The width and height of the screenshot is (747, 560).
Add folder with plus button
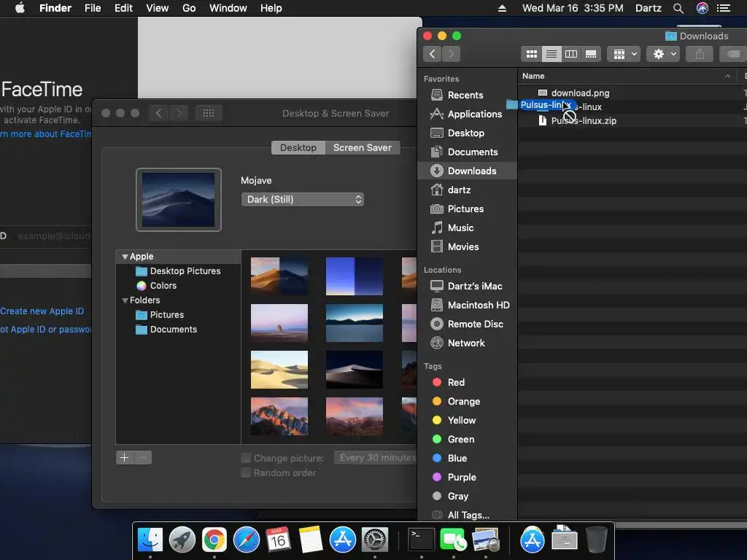click(124, 458)
